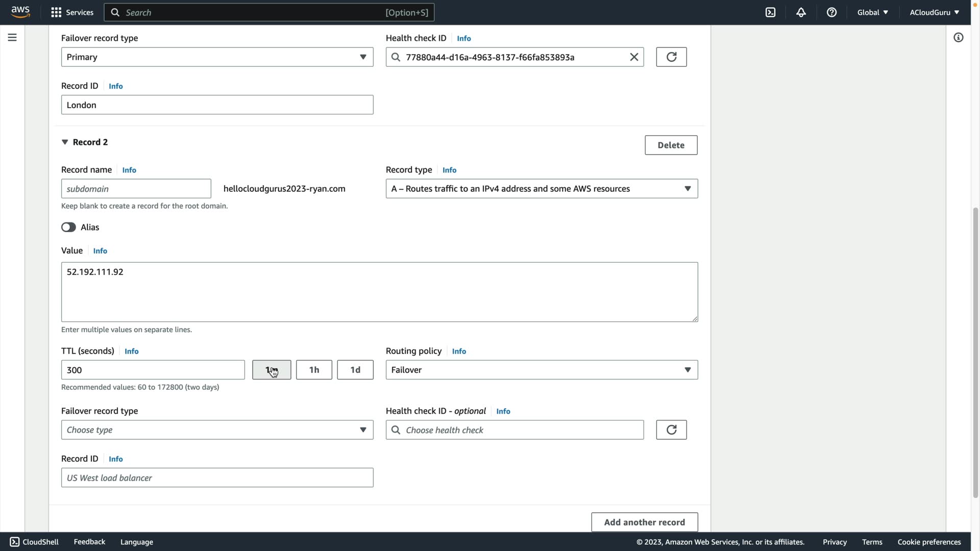Delete Record 2
The image size is (980, 551).
(x=671, y=145)
